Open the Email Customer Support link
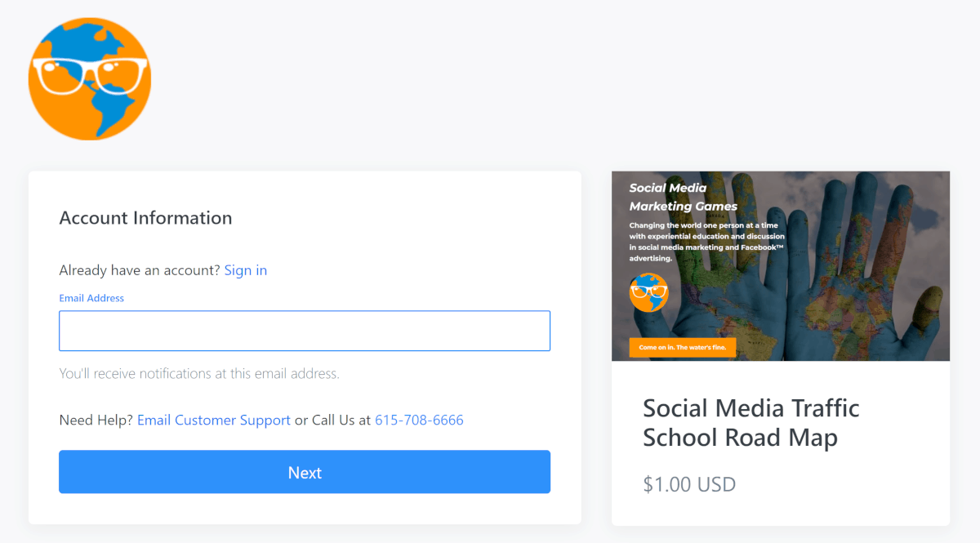This screenshot has height=543, width=980. (214, 421)
